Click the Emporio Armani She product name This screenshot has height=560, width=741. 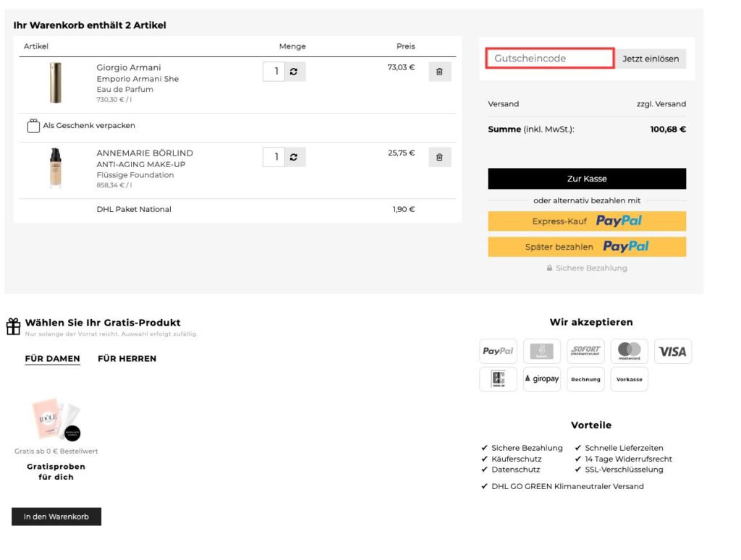pyautogui.click(x=137, y=79)
